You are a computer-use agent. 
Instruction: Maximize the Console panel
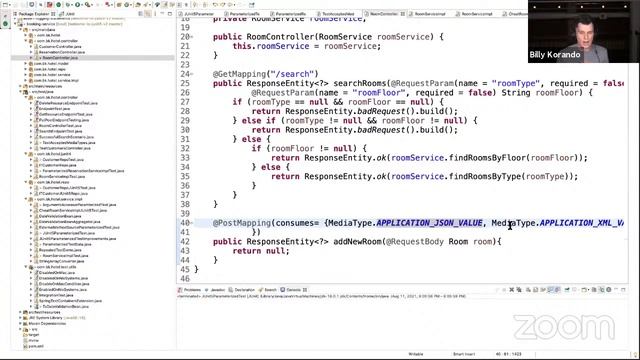point(623,290)
